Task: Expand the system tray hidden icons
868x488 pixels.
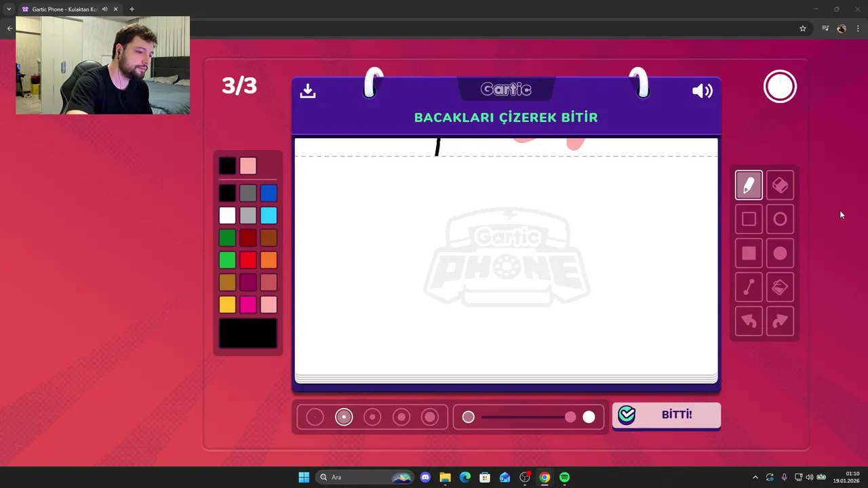Action: [755, 477]
